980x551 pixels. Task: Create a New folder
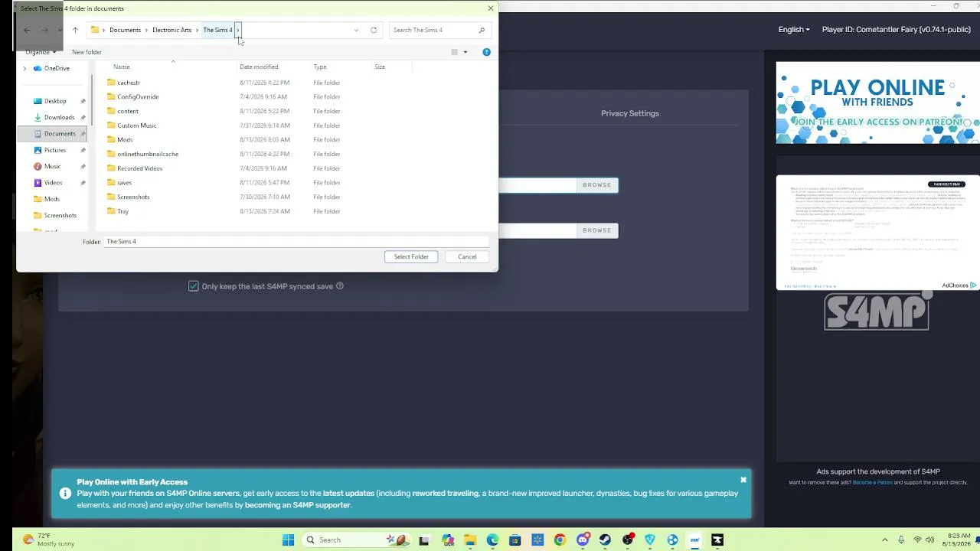[87, 52]
